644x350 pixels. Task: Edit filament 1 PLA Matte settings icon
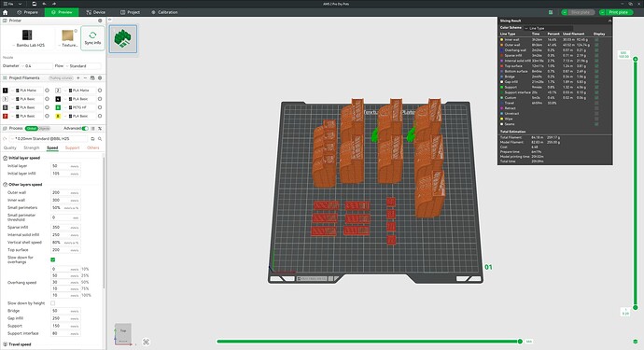click(x=48, y=91)
